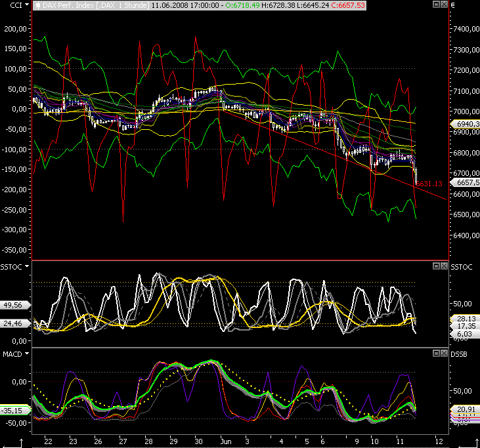
Task: Maximize the MACD/DSSB indicator panel
Action: [436, 354]
